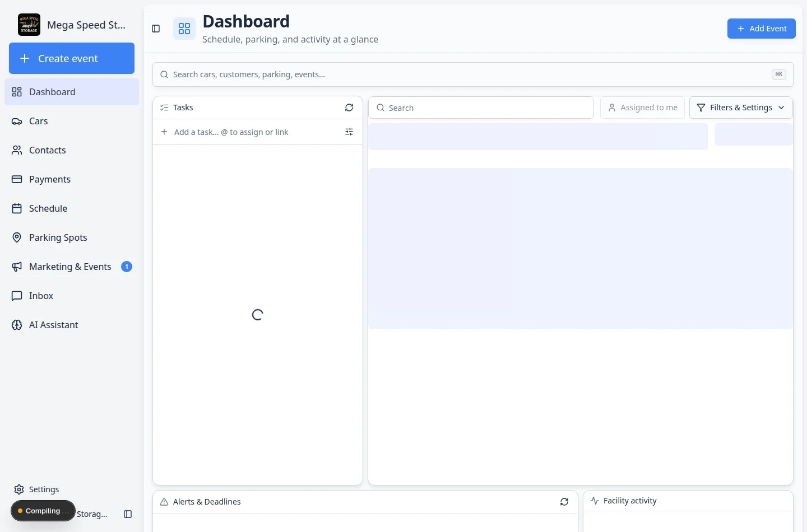Screen dimensions: 807x532
Task: Click the calendar icon beside Schedule
Action: (17, 208)
